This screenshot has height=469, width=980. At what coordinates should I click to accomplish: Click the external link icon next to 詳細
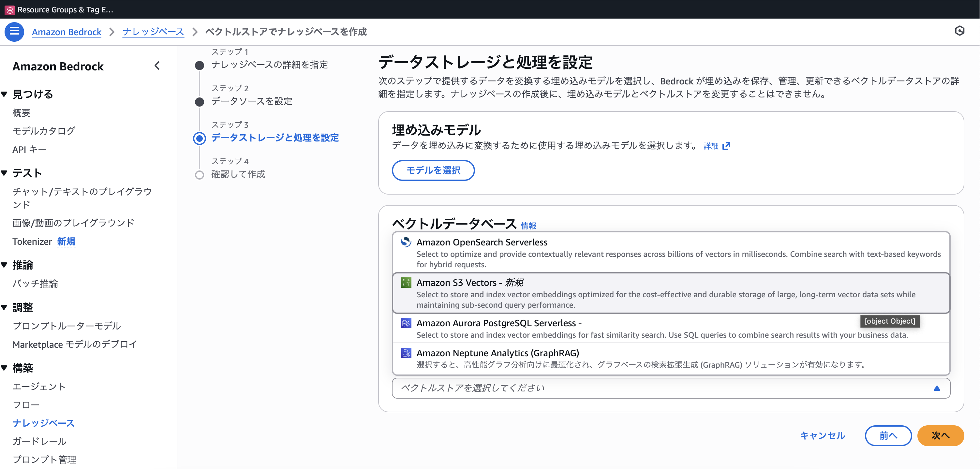(x=726, y=146)
